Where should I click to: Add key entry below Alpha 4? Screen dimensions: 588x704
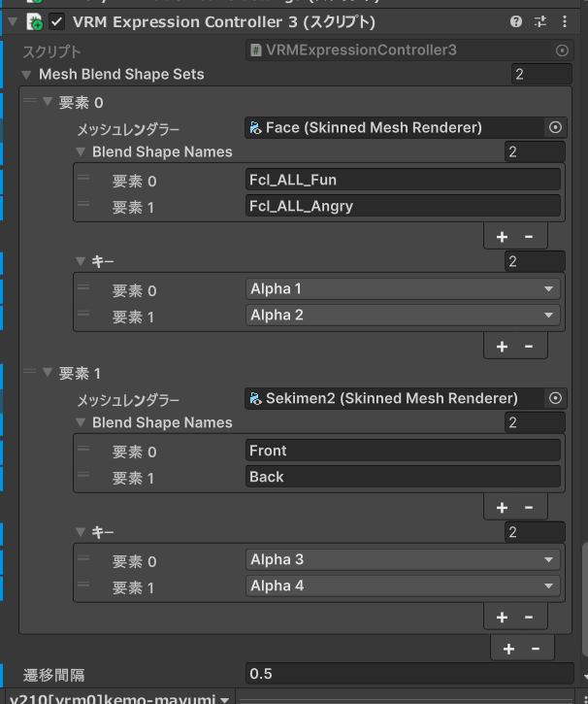502,617
